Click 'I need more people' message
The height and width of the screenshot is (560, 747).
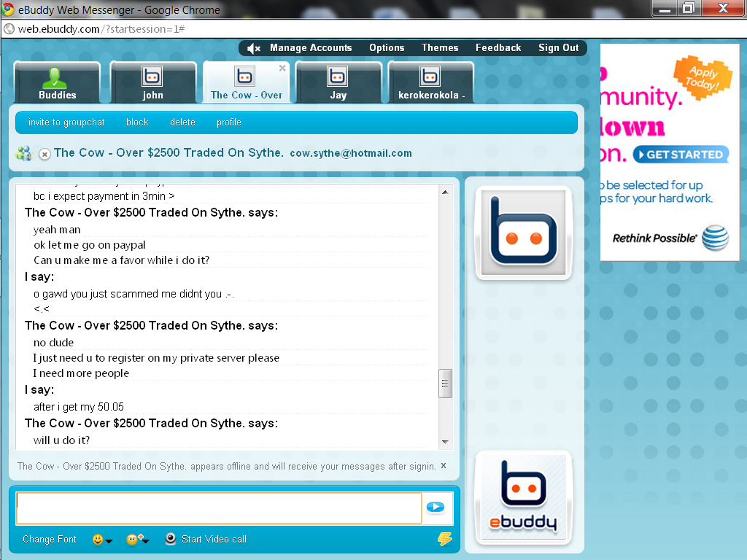pos(81,373)
